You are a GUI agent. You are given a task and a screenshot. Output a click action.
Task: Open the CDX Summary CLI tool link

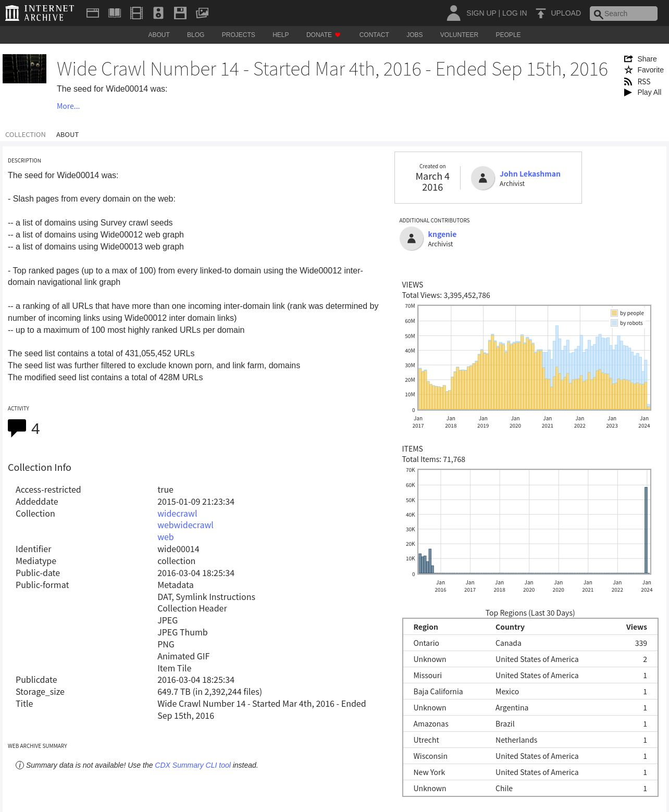[x=193, y=765]
